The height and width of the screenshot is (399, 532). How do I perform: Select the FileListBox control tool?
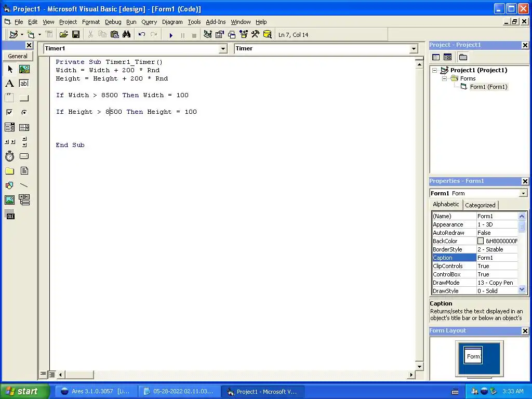tap(24, 170)
